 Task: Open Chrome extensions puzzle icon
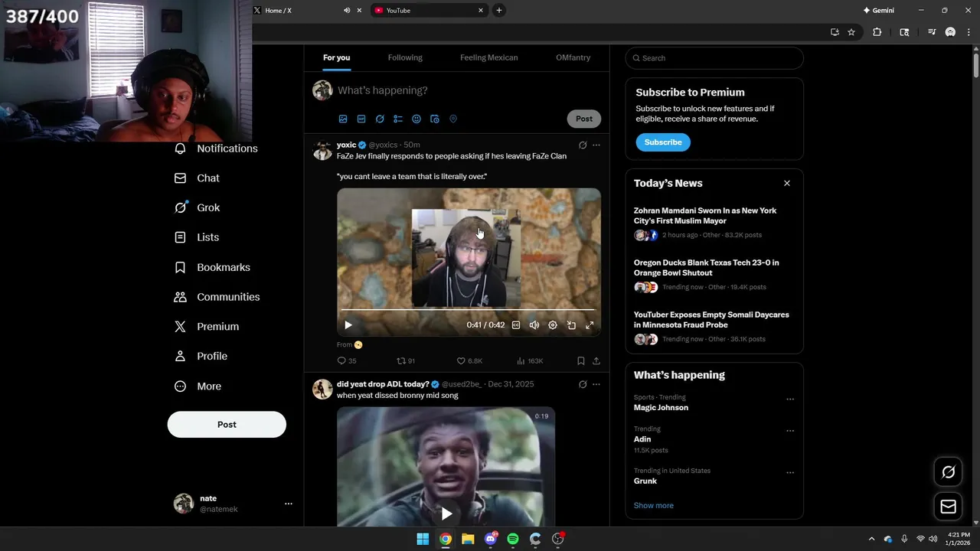877,32
